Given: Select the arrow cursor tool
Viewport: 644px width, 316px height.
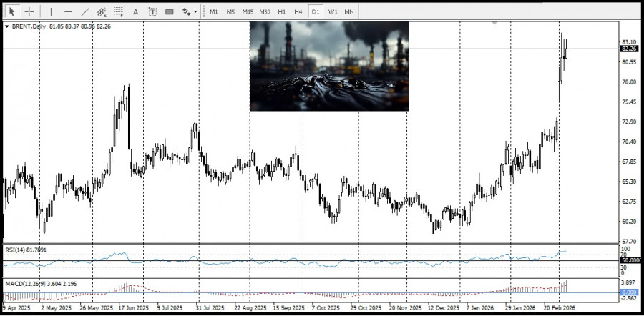Looking at the screenshot, I should (x=11, y=11).
